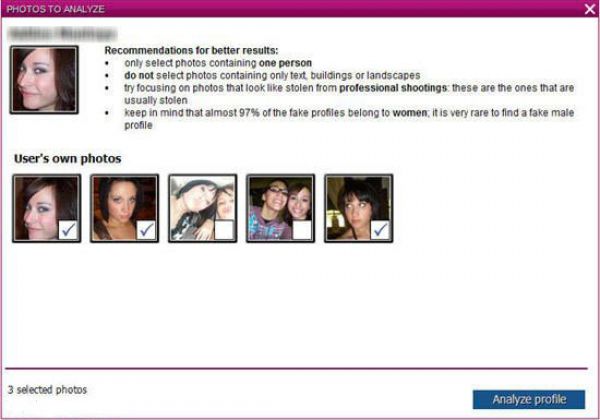Check the fourth photo's checkbox with two people
This screenshot has height=420, width=600.
[x=302, y=230]
